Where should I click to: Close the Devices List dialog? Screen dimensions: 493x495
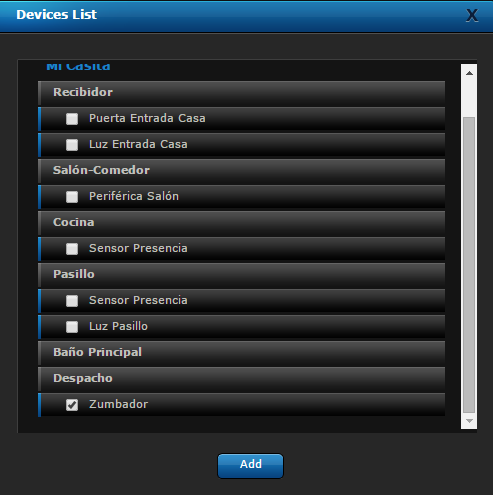click(472, 15)
